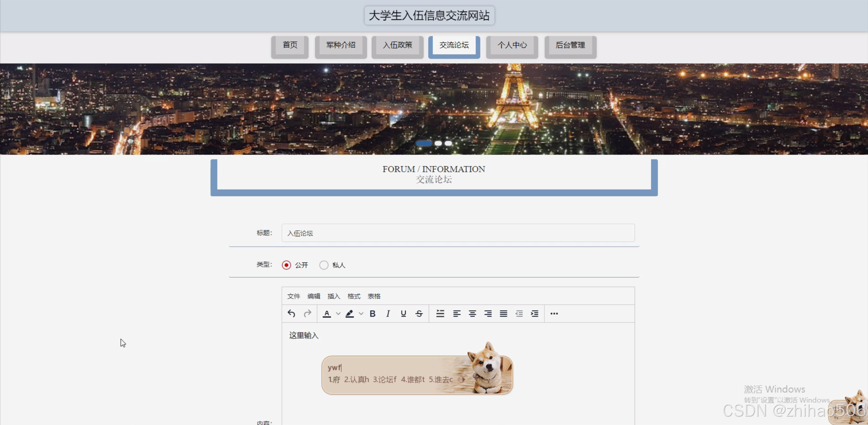Center align the editor text
This screenshot has height=425, width=868.
472,313
